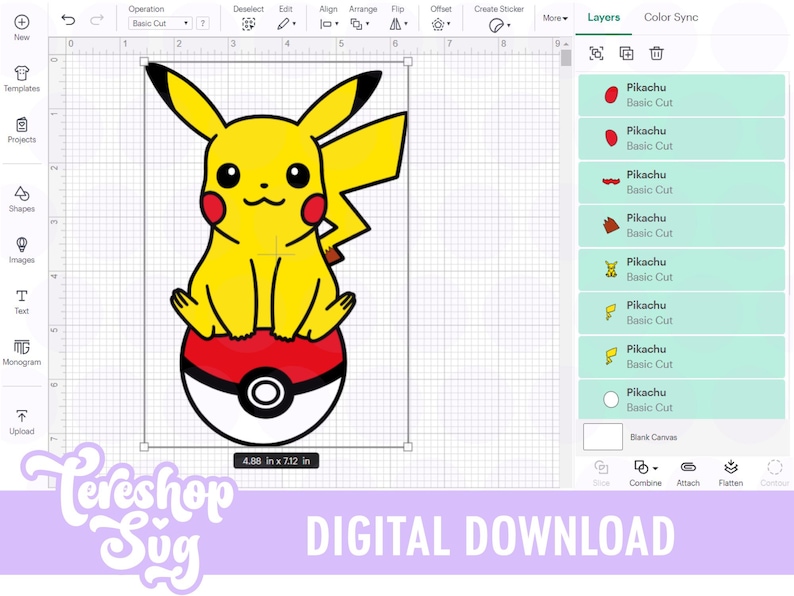Image resolution: width=794 pixels, height=596 pixels.
Task: Switch to the Color Sync tab
Action: (x=671, y=17)
